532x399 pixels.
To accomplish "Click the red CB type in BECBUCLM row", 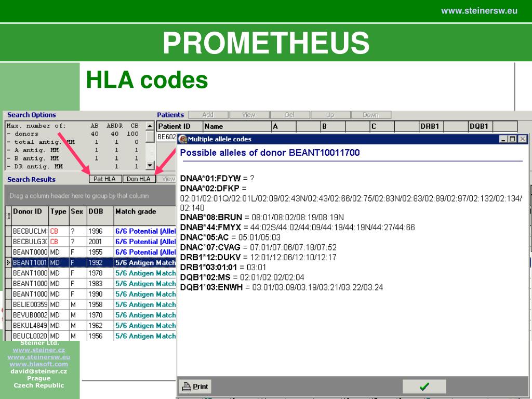I will [54, 231].
